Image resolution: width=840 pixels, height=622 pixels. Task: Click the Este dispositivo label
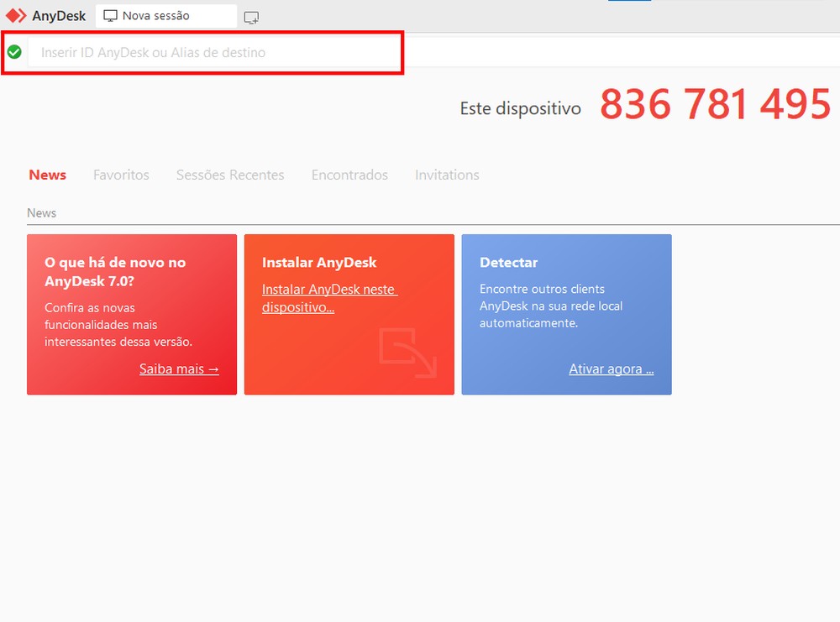coord(520,107)
